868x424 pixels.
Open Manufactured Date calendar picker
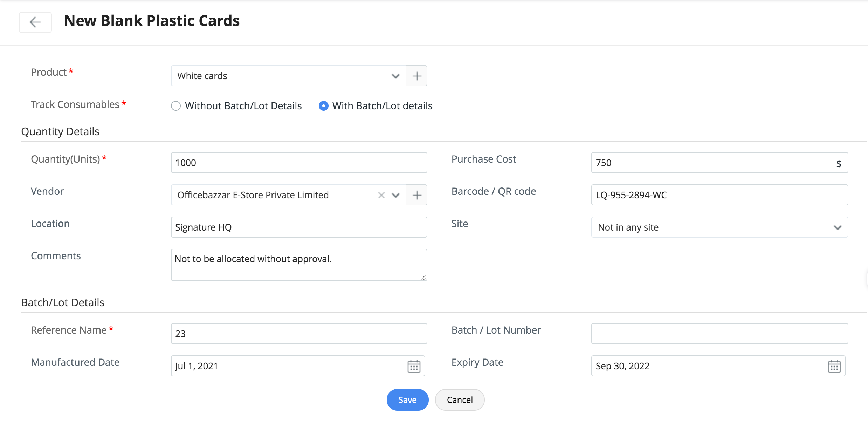click(x=414, y=366)
